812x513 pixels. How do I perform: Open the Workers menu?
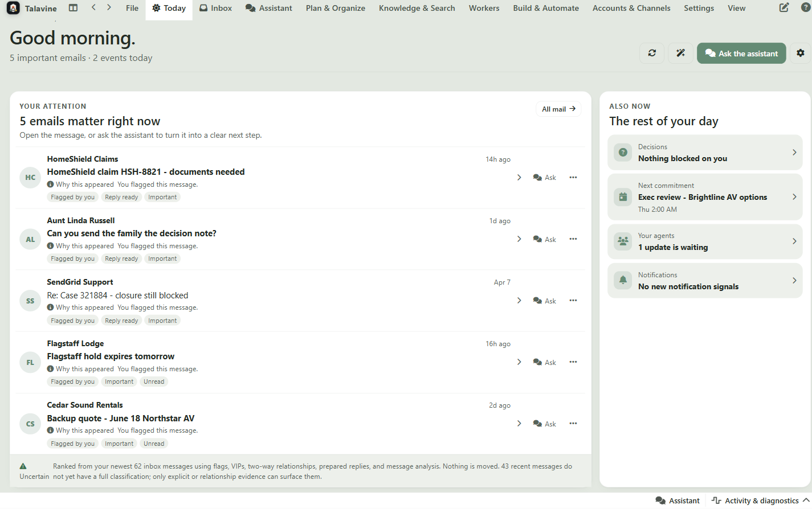pos(484,8)
